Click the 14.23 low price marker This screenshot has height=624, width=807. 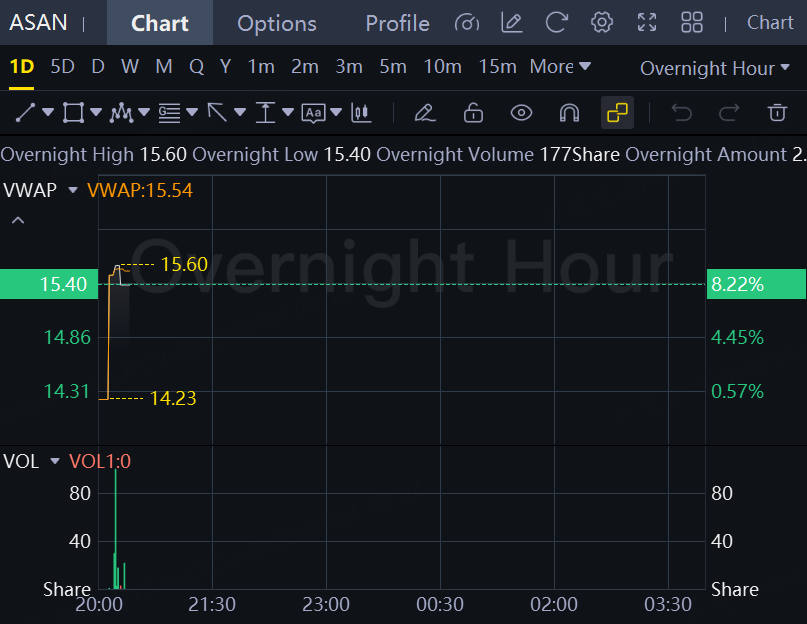tap(173, 398)
